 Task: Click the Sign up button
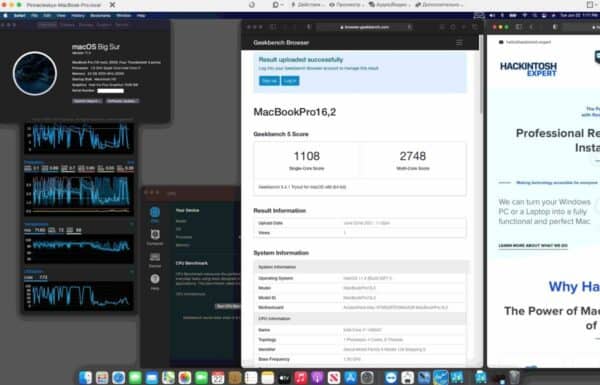pos(269,81)
